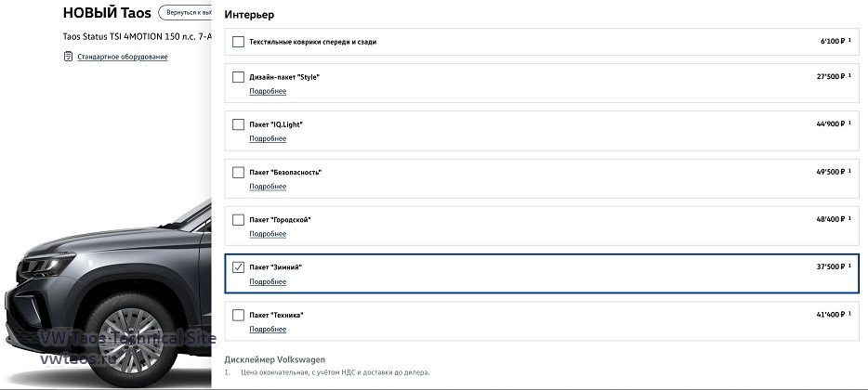Check the Пакет "Безопасность" option
868x390 pixels.
(x=239, y=172)
